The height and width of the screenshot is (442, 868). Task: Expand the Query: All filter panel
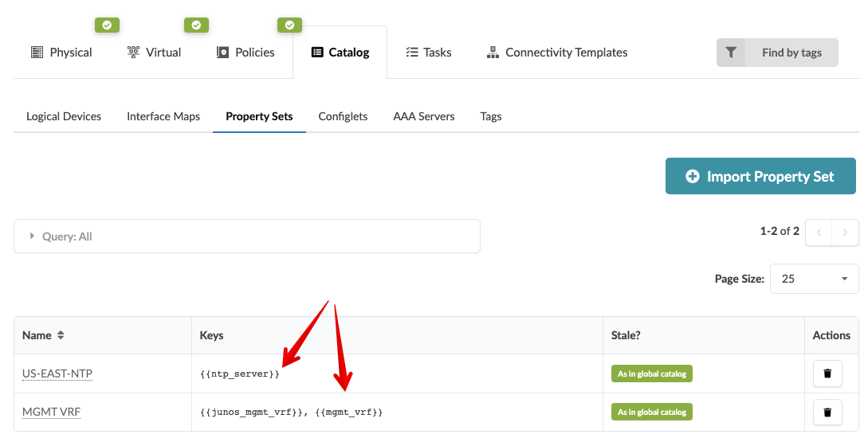(x=246, y=237)
